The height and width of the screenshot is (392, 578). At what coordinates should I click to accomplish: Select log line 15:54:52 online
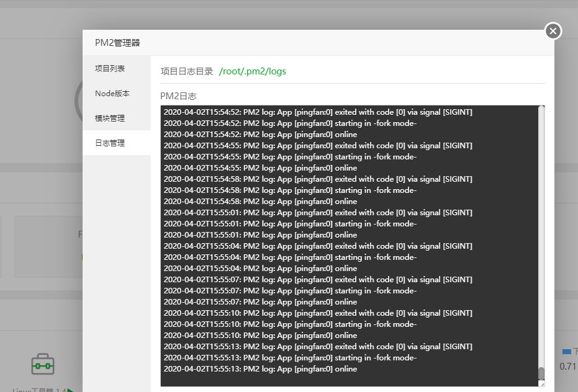(x=260, y=135)
